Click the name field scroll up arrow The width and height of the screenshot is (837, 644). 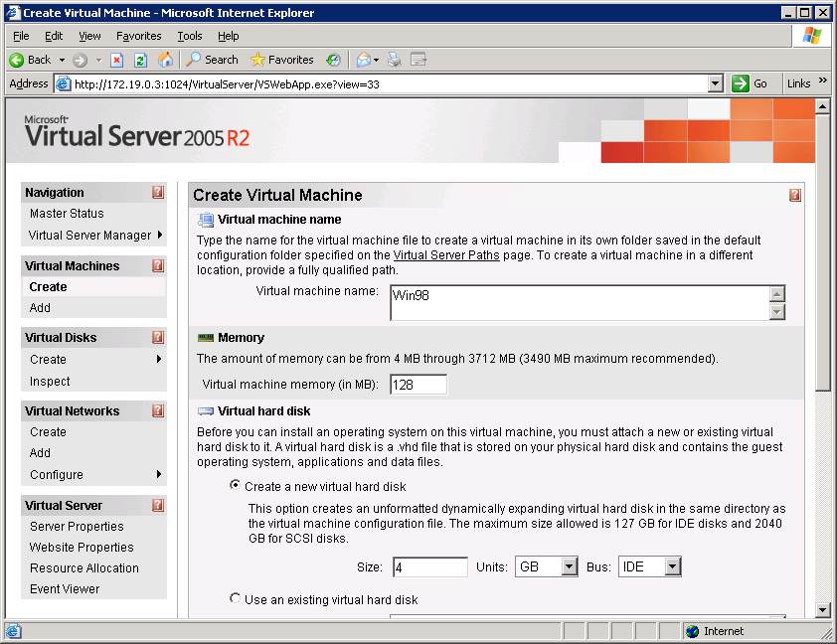777,294
